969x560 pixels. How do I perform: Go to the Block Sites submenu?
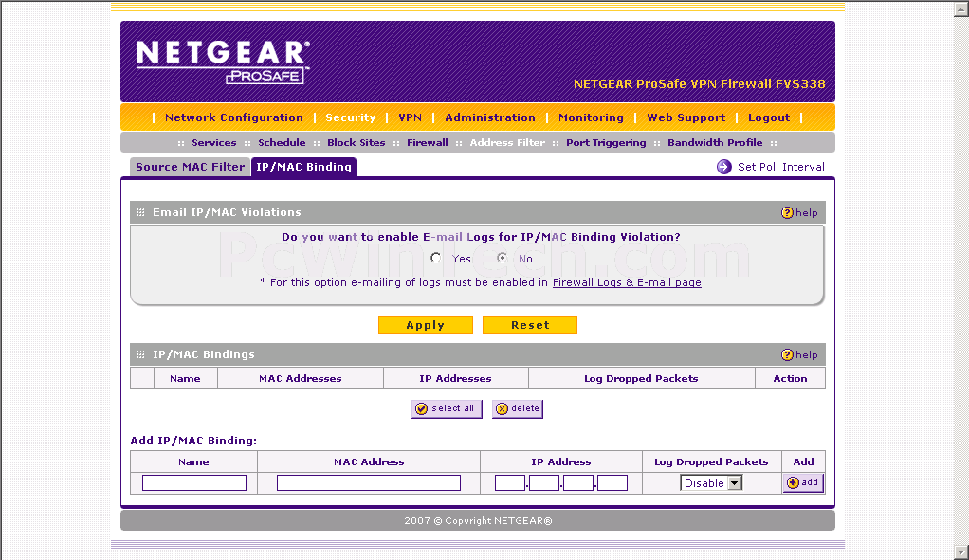[356, 143]
